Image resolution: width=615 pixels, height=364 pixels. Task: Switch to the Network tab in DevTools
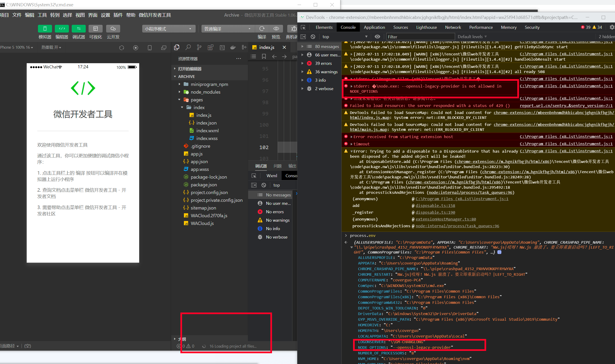(453, 27)
